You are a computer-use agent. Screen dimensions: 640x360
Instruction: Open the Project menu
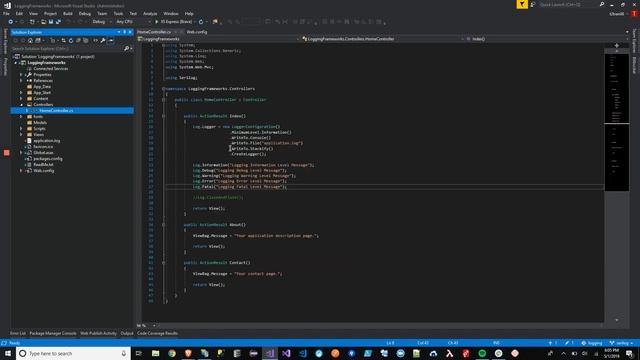click(50, 13)
